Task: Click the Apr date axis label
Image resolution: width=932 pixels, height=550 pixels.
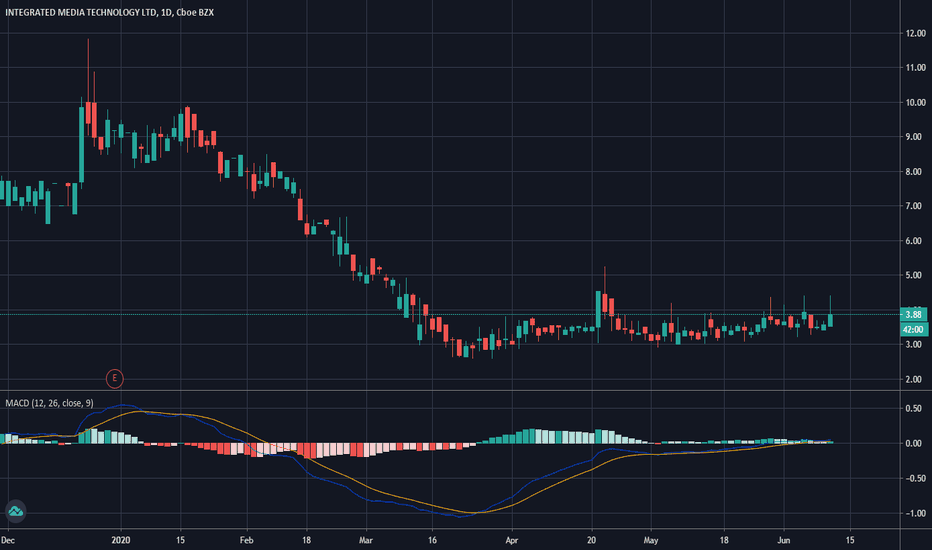Action: 512,540
